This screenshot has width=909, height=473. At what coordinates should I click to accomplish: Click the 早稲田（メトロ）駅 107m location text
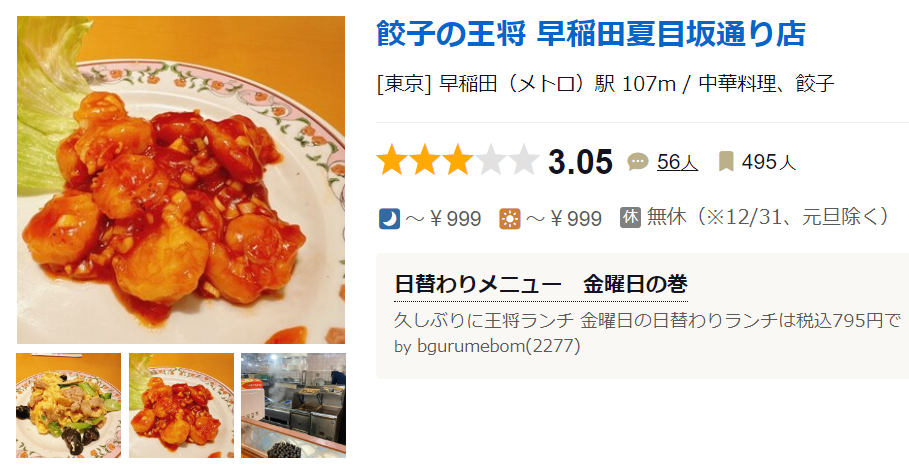pyautogui.click(x=558, y=83)
